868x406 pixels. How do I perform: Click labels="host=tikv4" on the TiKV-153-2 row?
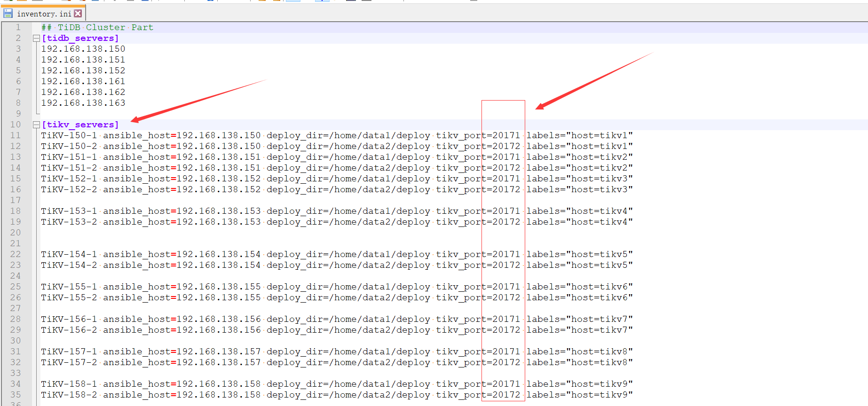click(580, 222)
